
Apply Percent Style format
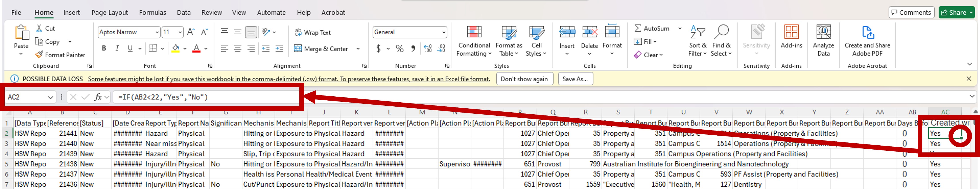tap(399, 49)
